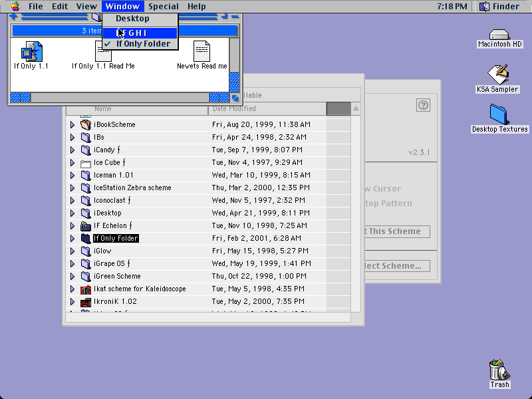
Task: Expand the If Only Folder row triangle
Action: (x=72, y=238)
